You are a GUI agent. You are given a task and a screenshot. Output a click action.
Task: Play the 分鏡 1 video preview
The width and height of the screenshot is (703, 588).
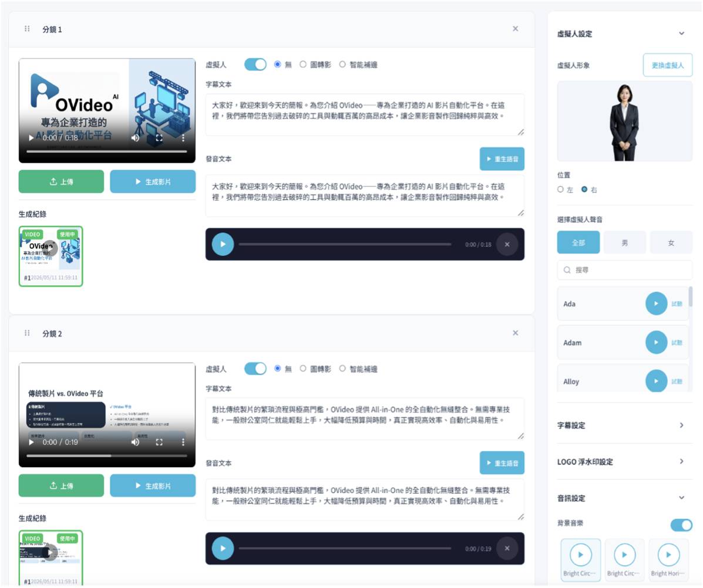(31, 138)
